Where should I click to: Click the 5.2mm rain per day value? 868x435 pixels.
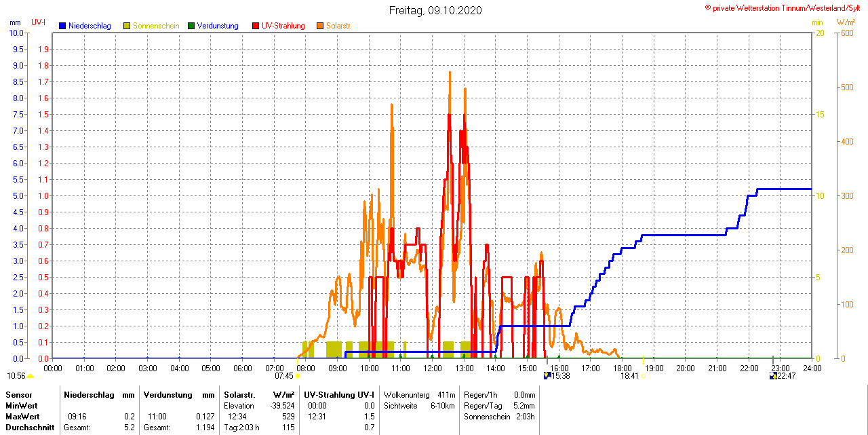tap(524, 406)
